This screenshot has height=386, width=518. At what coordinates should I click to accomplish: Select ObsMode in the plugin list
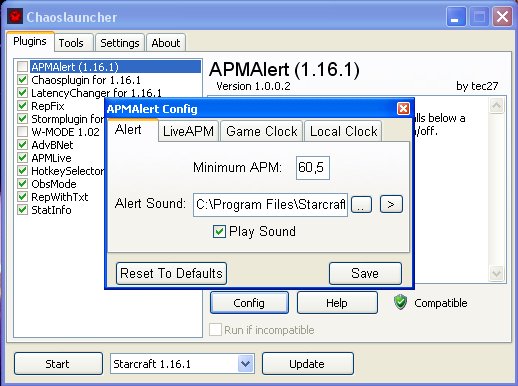54,184
